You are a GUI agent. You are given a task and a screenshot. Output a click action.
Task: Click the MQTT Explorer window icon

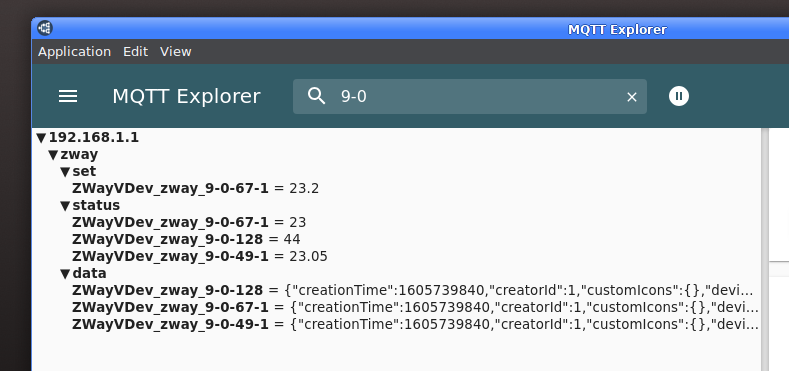point(45,28)
